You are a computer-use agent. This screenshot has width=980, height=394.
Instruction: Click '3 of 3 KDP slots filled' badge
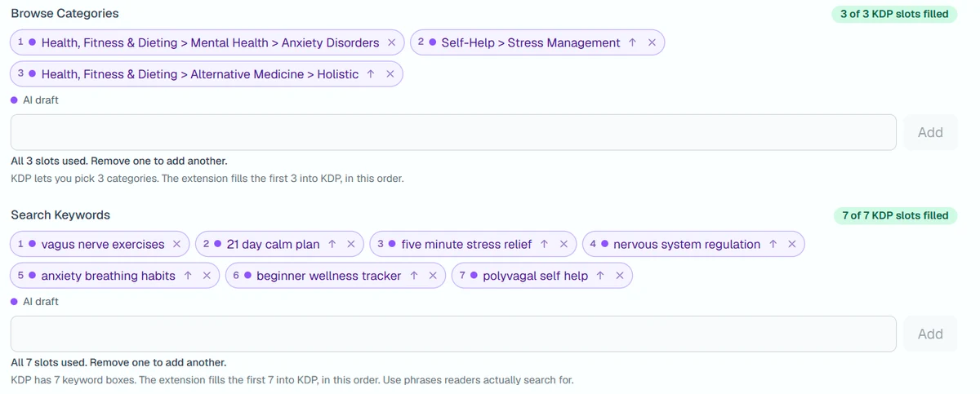(x=894, y=14)
